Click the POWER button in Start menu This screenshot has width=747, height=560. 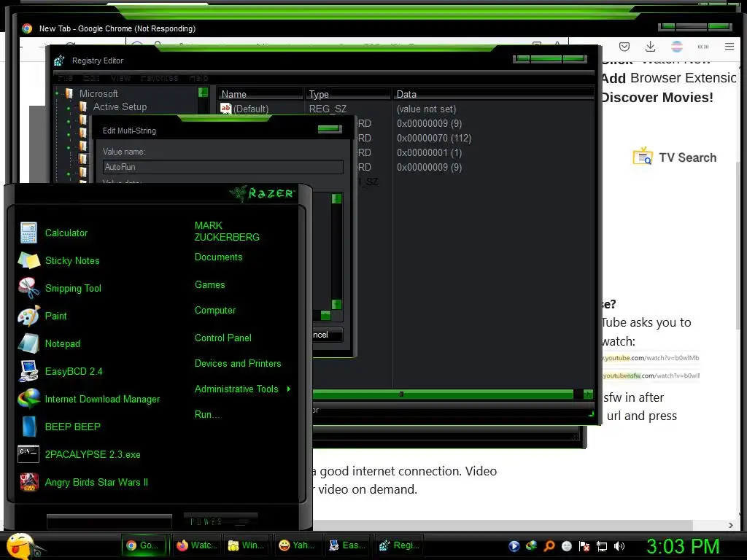click(220, 521)
